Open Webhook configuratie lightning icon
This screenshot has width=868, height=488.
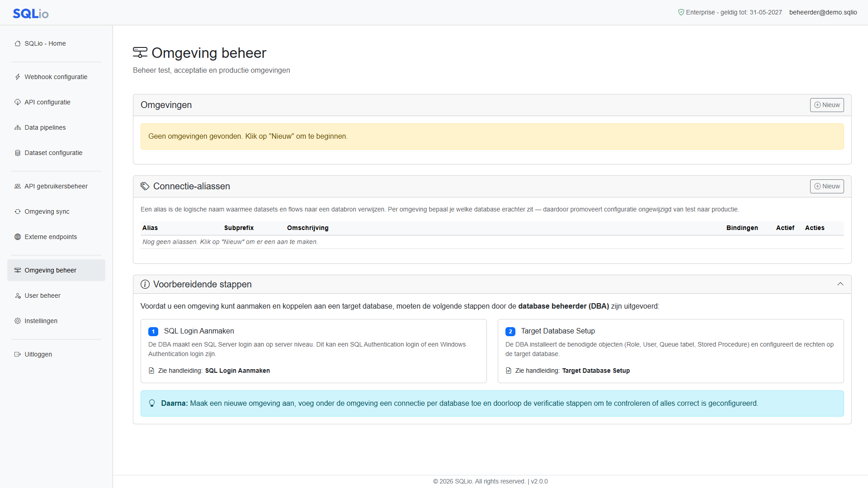tap(18, 77)
